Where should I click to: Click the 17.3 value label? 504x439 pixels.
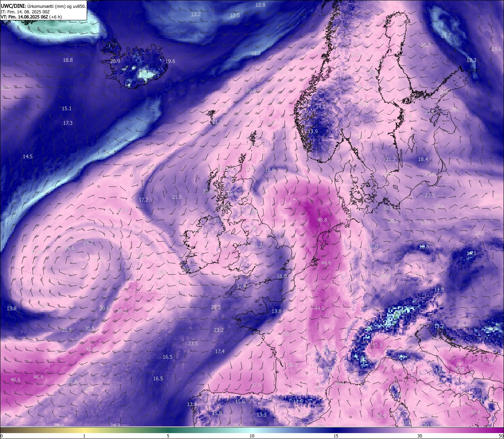[68, 123]
